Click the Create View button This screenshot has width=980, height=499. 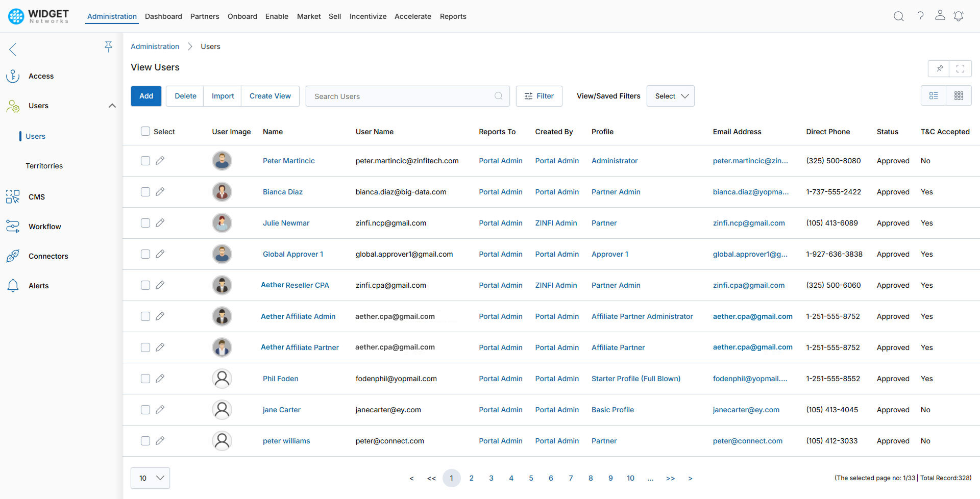(270, 96)
